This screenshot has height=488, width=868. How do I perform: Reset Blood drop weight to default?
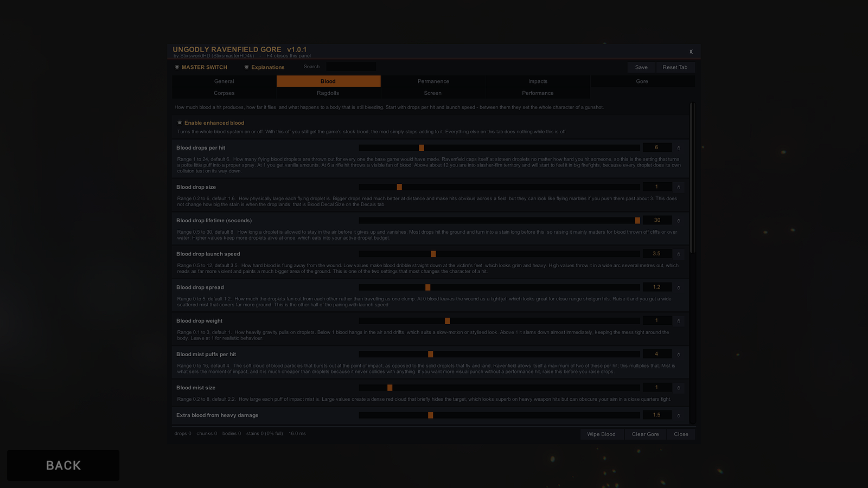pos(678,321)
